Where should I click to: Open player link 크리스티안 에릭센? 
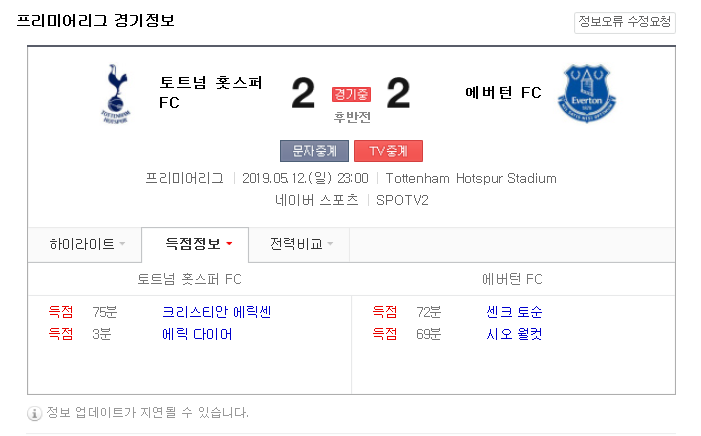coord(216,312)
